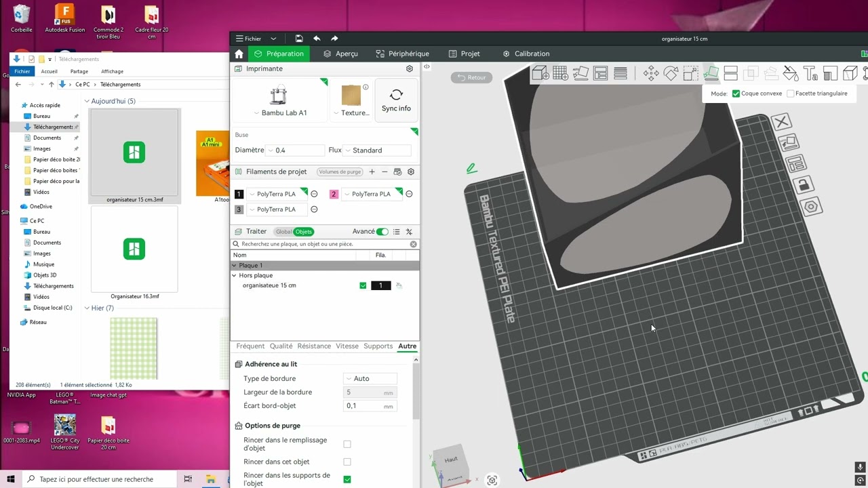
Task: Open filament 1 PolyTerra PLA dropdown
Action: [277, 194]
